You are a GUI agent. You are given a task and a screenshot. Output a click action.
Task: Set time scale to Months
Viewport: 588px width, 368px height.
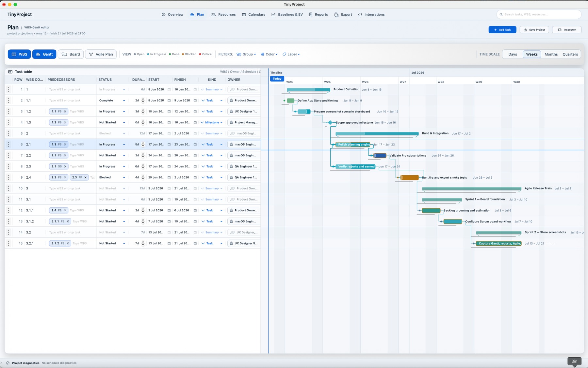(551, 54)
